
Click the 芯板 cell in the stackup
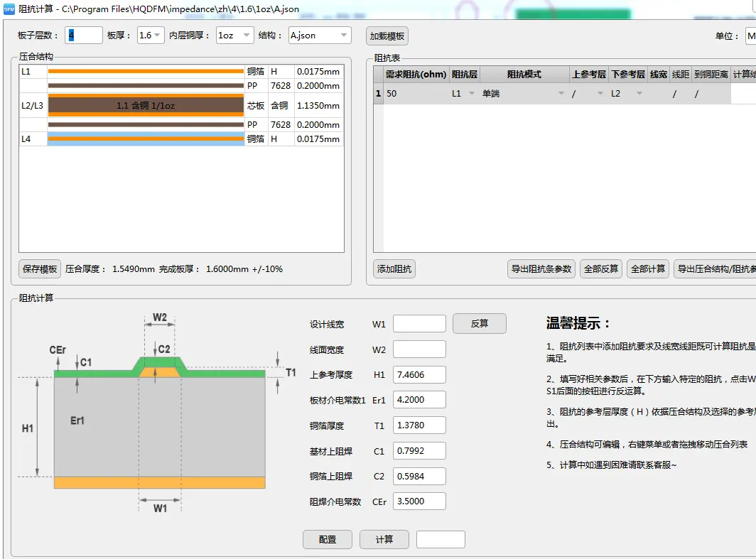(x=256, y=106)
